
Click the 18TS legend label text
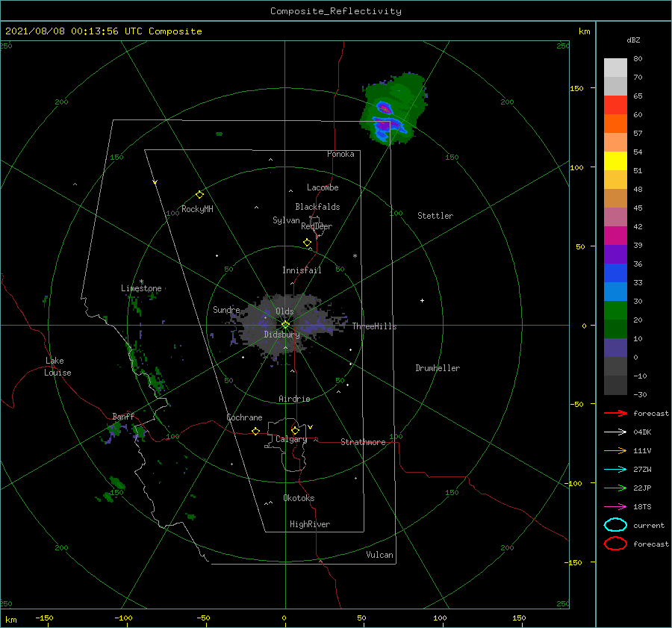(642, 507)
